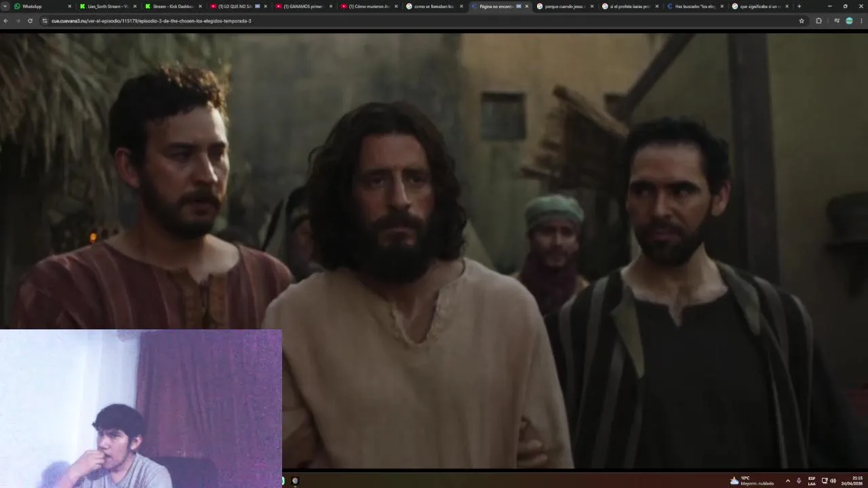The image size is (868, 488).
Task: Restore down the Chrome window
Action: [x=845, y=6]
